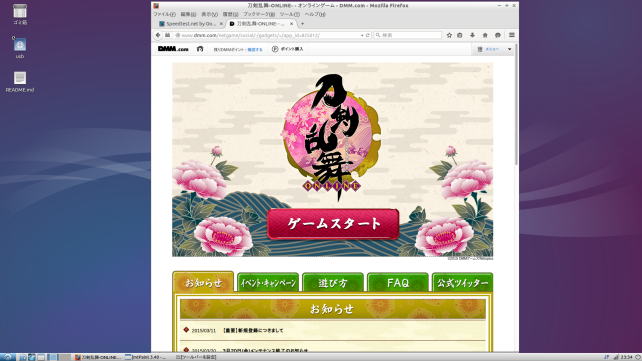This screenshot has height=361, width=642.
Task: Switch to mtPaint window in taskbar
Action: pyautogui.click(x=146, y=357)
